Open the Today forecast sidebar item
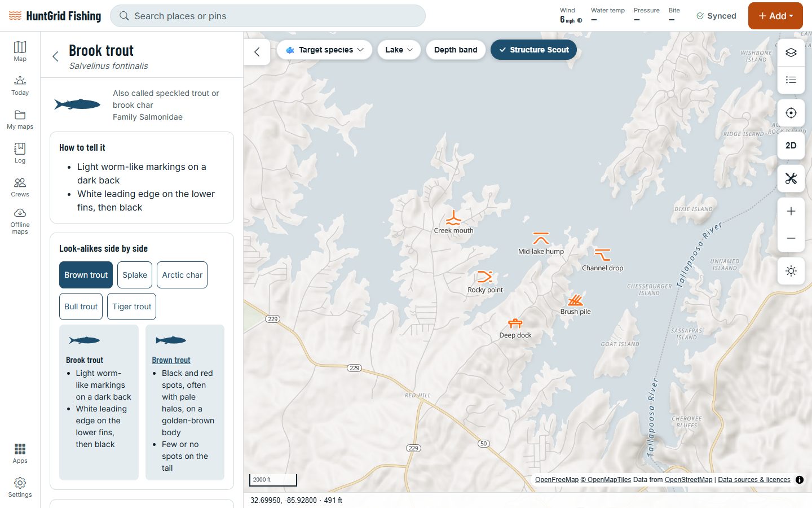The image size is (812, 508). click(x=20, y=85)
